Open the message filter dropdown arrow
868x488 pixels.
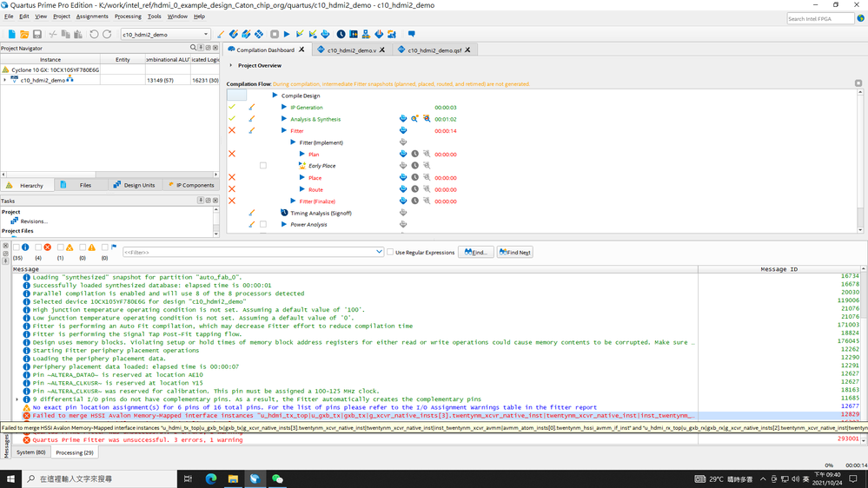[379, 253]
